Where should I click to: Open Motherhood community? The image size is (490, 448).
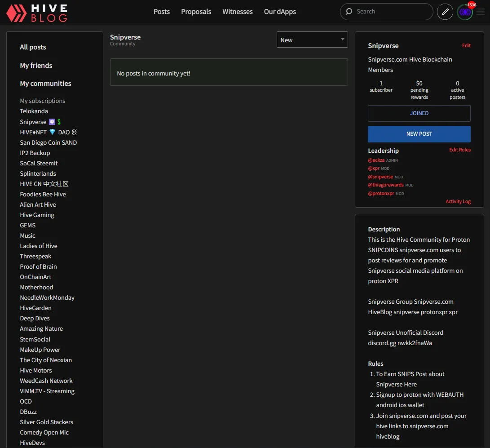pos(36,287)
